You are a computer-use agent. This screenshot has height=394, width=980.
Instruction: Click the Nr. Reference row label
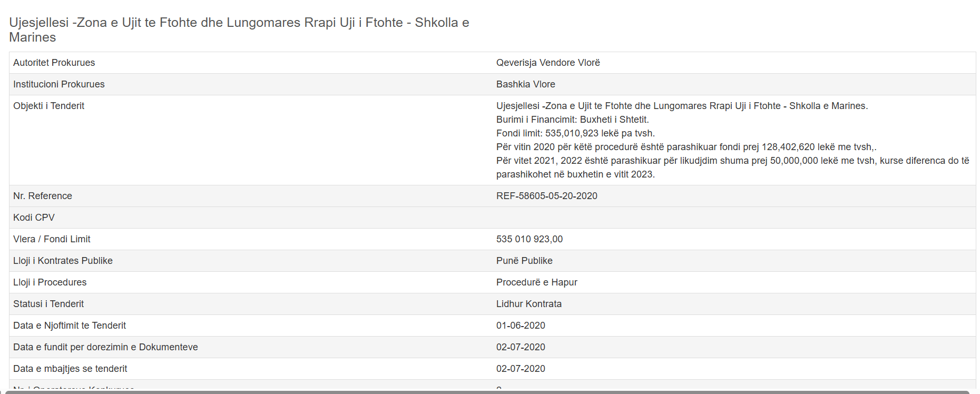[x=43, y=196]
